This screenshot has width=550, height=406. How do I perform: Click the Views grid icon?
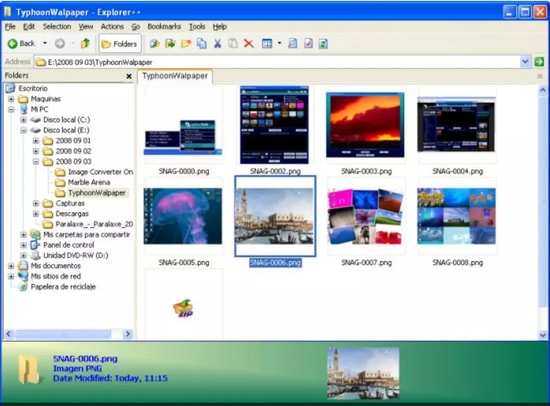pos(267,44)
